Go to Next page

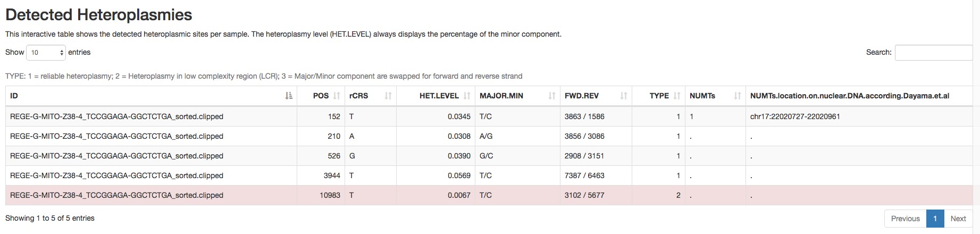coord(958,219)
